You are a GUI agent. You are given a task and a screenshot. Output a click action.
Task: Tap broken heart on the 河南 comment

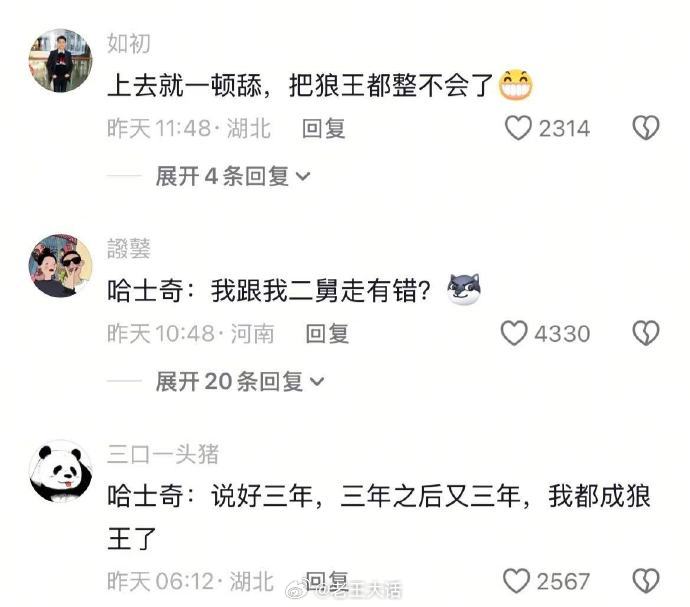click(x=646, y=333)
